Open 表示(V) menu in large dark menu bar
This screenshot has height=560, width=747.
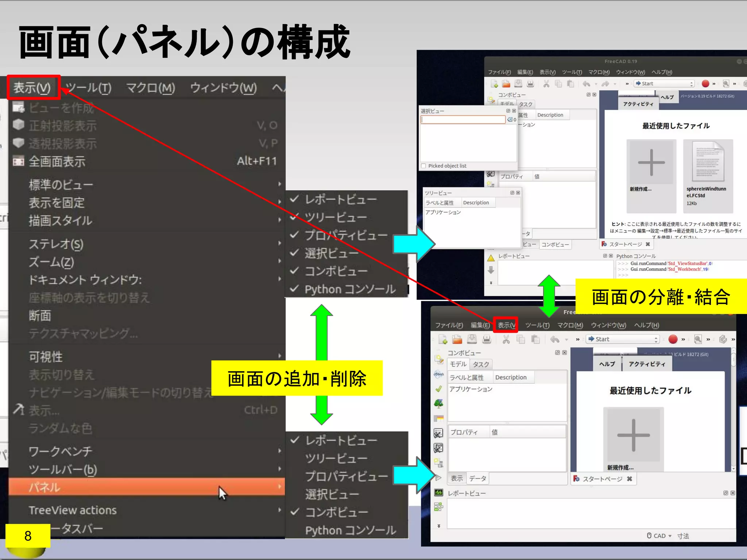tap(32, 87)
